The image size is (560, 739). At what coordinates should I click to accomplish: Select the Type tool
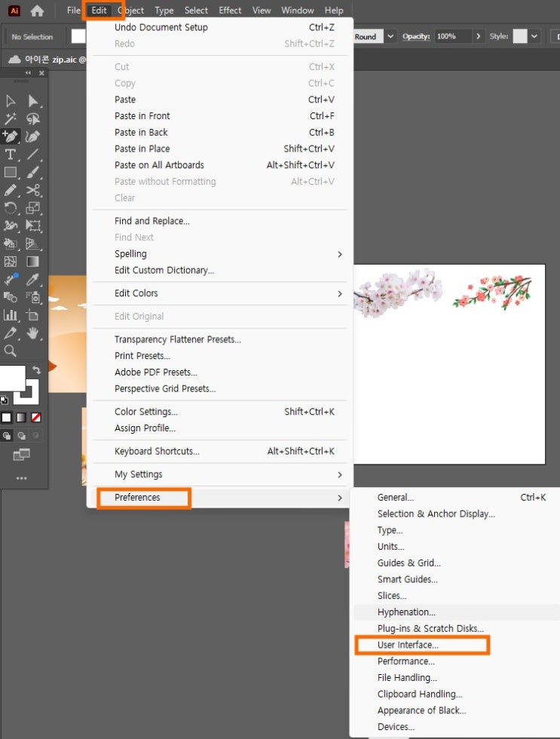pos(11,155)
